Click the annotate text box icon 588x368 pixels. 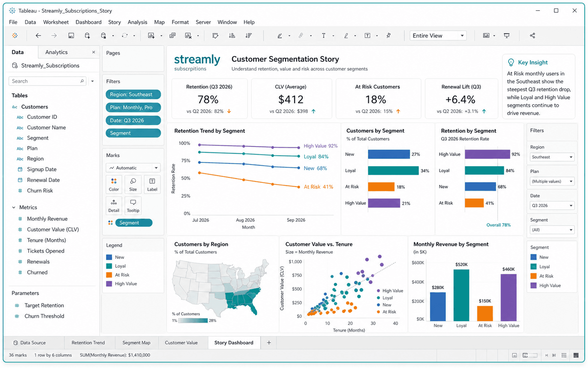coord(367,36)
